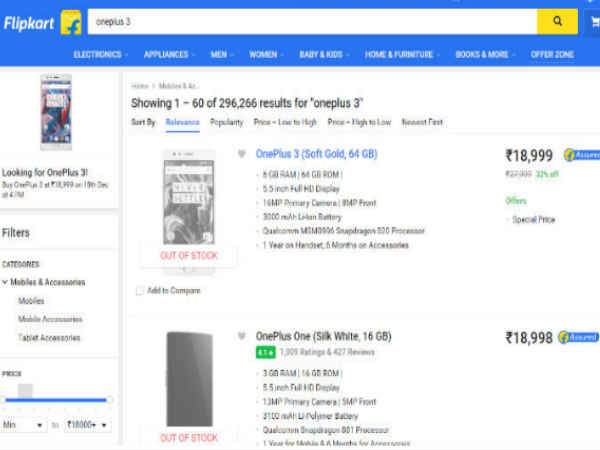The height and width of the screenshot is (450, 600).
Task: Expand the Electronics menu
Action: point(100,54)
